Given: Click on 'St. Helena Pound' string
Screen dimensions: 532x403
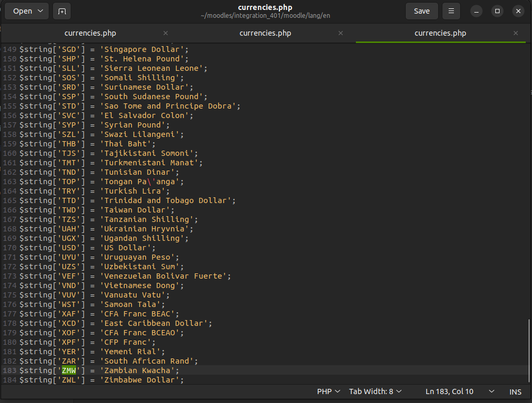Looking at the screenshot, I should pyautogui.click(x=142, y=59).
